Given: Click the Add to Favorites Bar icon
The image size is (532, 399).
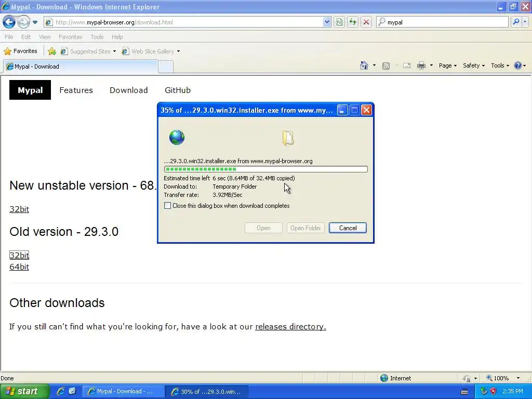Looking at the screenshot, I should point(52,51).
